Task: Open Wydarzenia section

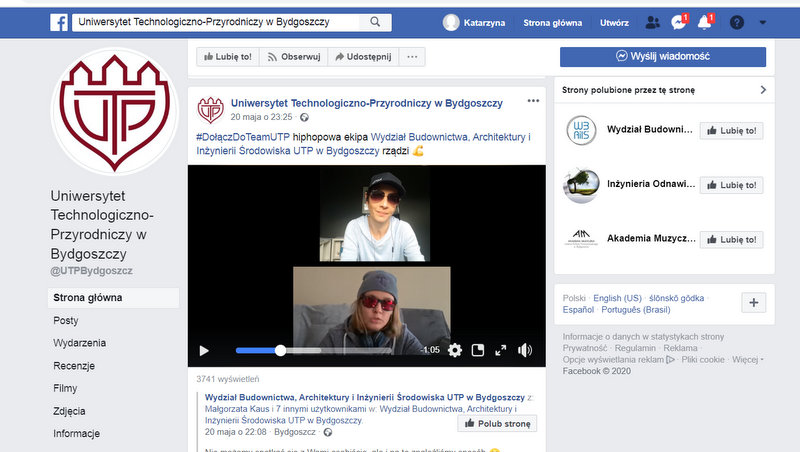Action: click(x=80, y=343)
